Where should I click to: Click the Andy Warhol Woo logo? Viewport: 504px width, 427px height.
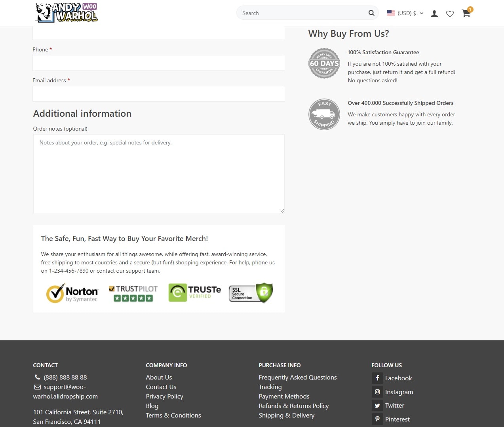[x=67, y=13]
